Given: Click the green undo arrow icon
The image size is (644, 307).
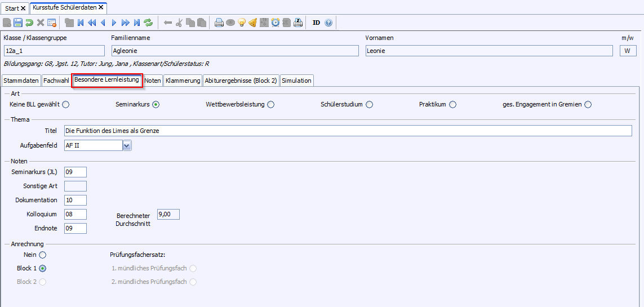Looking at the screenshot, I should click(x=29, y=23).
